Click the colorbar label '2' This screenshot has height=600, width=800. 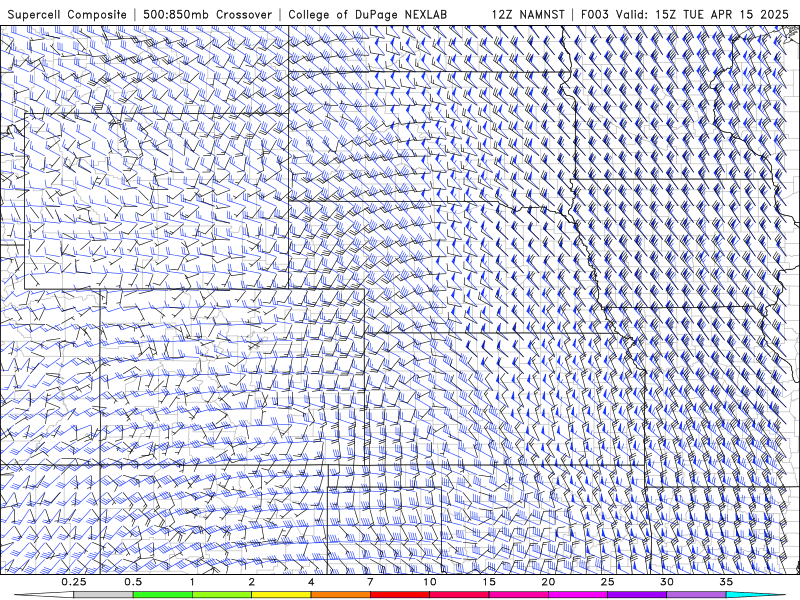[252, 582]
